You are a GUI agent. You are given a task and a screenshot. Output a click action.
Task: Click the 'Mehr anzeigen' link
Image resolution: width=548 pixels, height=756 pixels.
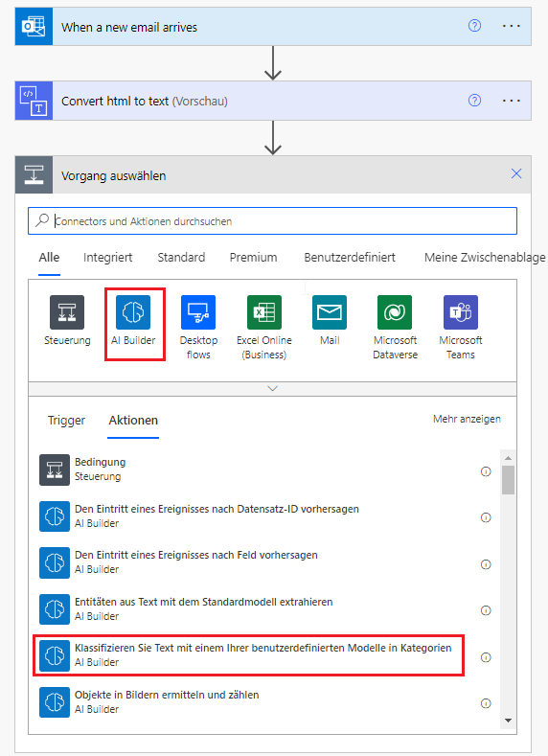coord(467,419)
